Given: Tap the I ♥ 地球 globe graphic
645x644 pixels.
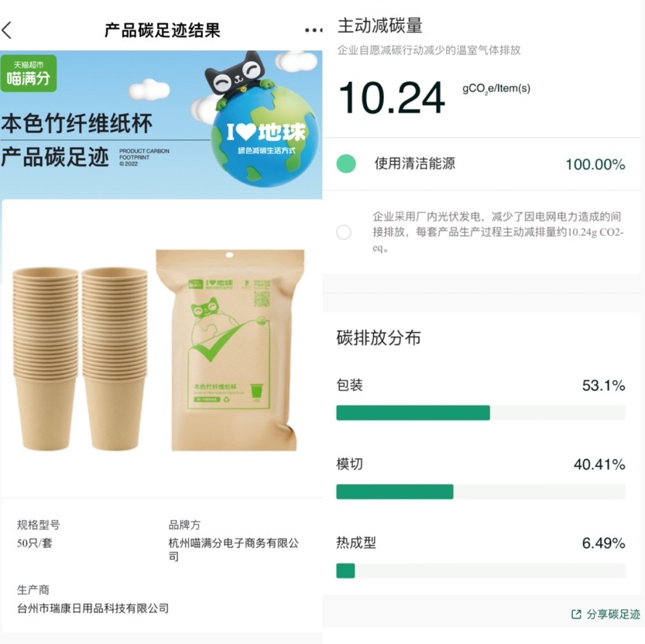Looking at the screenshot, I should (x=266, y=140).
